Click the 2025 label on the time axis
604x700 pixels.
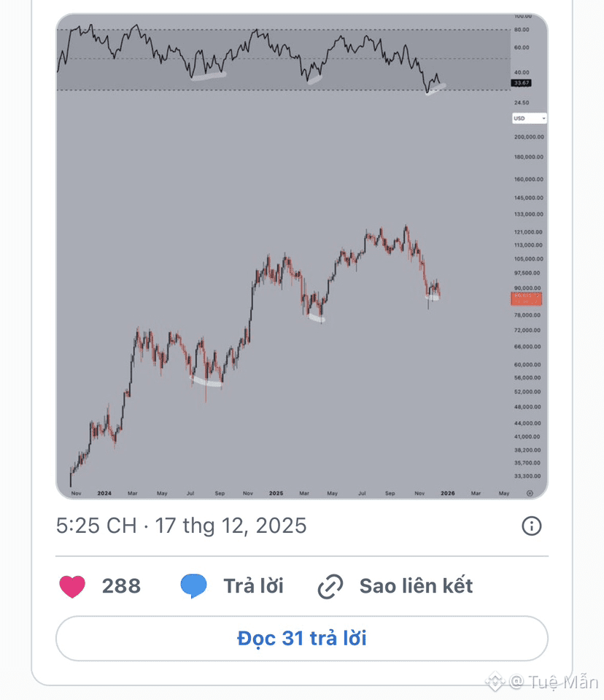[x=276, y=493]
